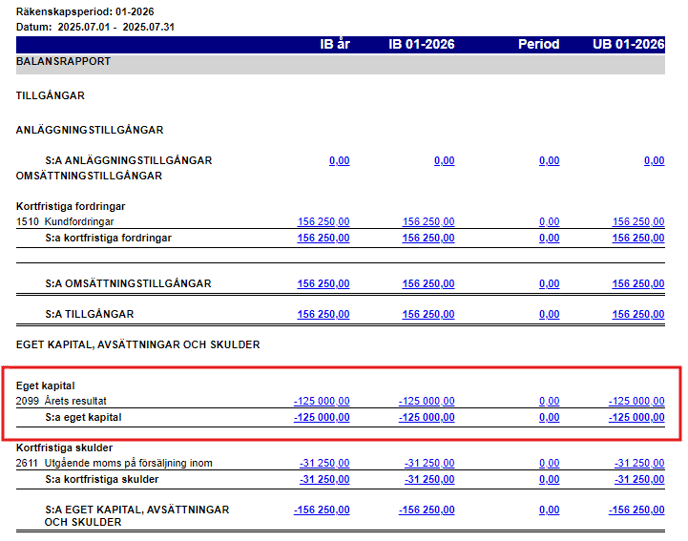Select the '2099 Årets resultat' account label

(61, 401)
